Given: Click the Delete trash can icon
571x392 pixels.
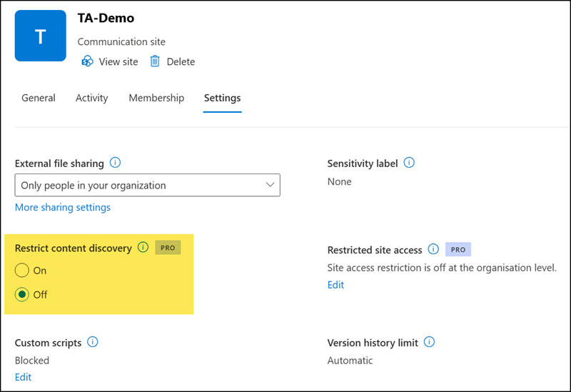Looking at the screenshot, I should tap(155, 61).
